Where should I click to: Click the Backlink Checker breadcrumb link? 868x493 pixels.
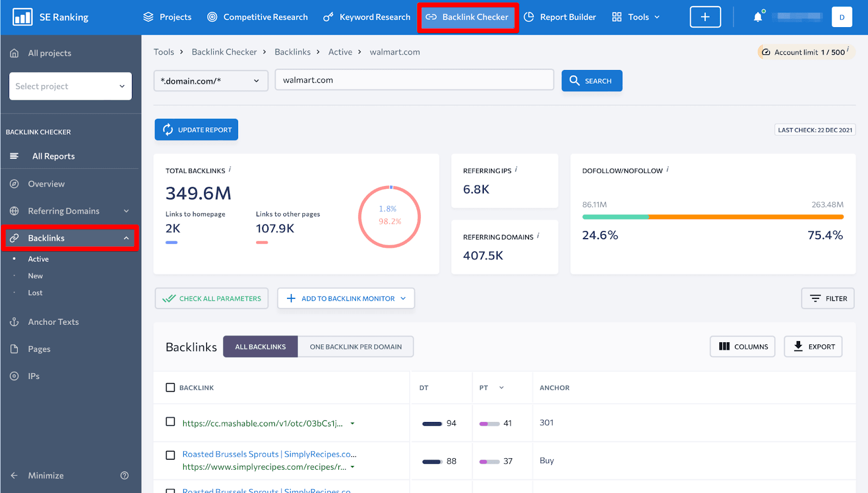pyautogui.click(x=224, y=52)
